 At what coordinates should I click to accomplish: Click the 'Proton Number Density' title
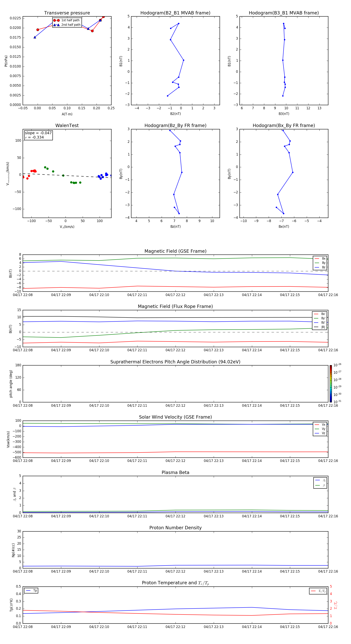(175, 528)
